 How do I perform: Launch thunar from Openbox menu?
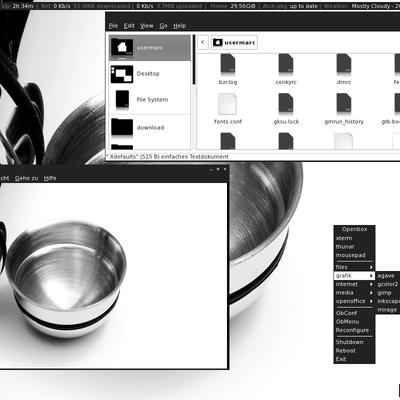coord(355,247)
